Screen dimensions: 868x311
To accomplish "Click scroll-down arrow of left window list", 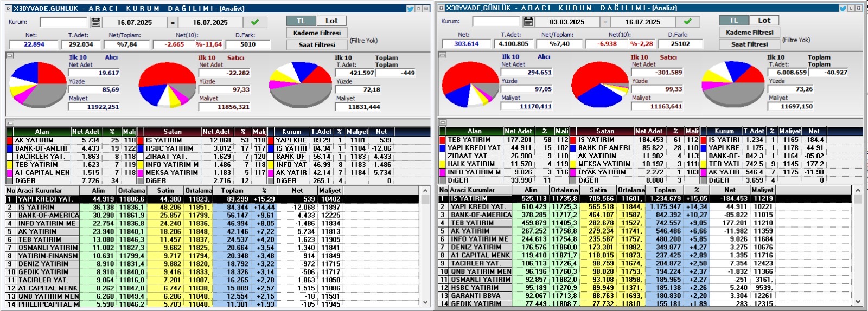I will pos(425,303).
